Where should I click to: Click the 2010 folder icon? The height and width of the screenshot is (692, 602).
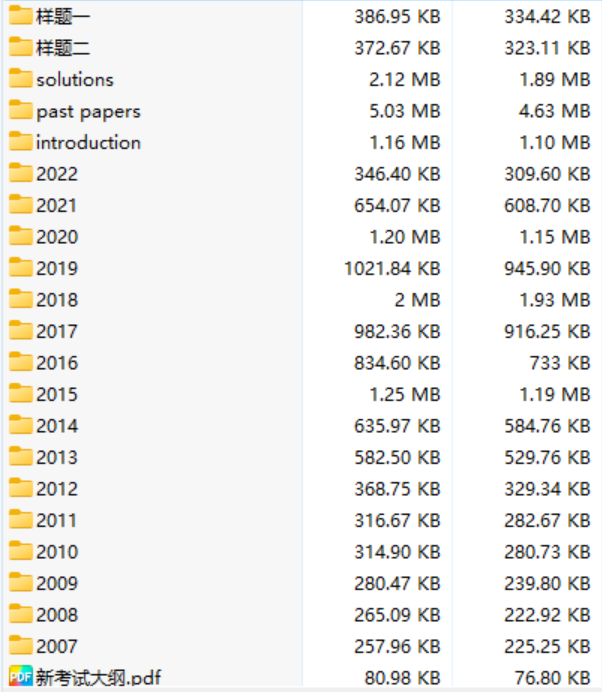click(x=20, y=551)
